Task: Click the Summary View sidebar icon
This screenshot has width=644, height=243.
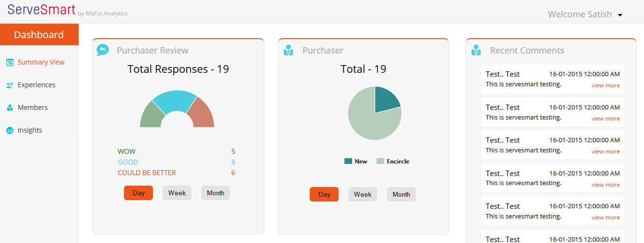Action: coord(10,62)
